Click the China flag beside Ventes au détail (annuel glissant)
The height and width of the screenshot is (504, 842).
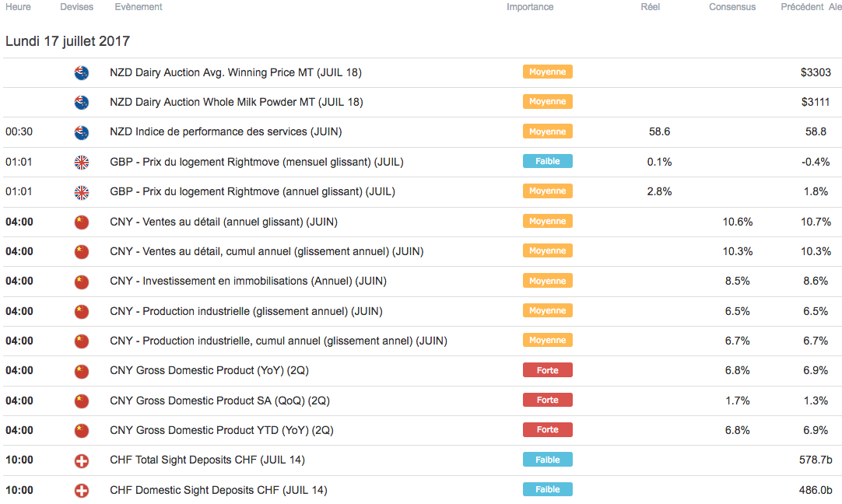point(81,222)
